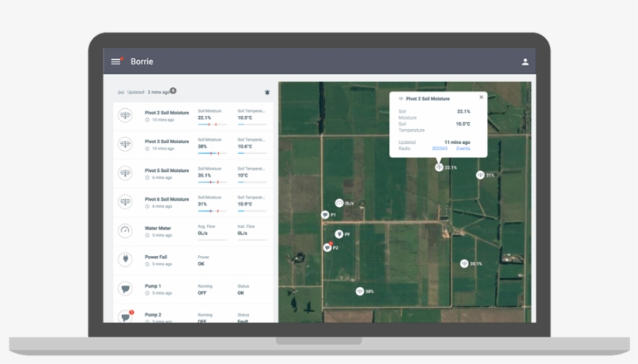Click the P1 pump marker on map
This screenshot has width=638, height=364.
pos(325,214)
